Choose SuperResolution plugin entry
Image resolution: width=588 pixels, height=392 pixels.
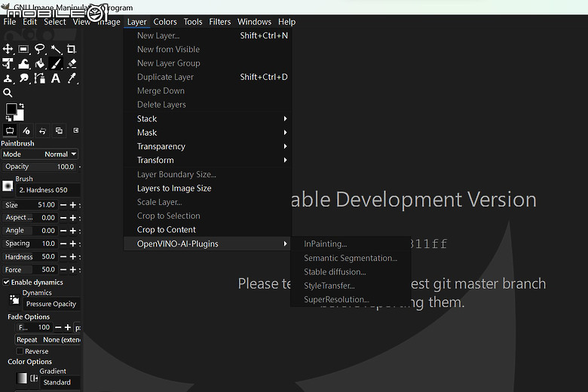tap(351, 300)
